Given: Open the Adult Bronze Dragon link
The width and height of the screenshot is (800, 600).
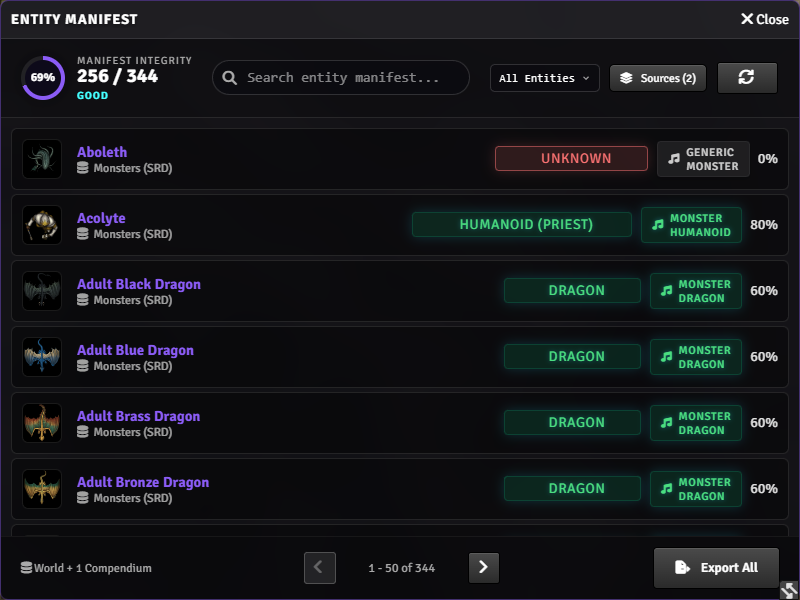Looking at the screenshot, I should coord(143,482).
